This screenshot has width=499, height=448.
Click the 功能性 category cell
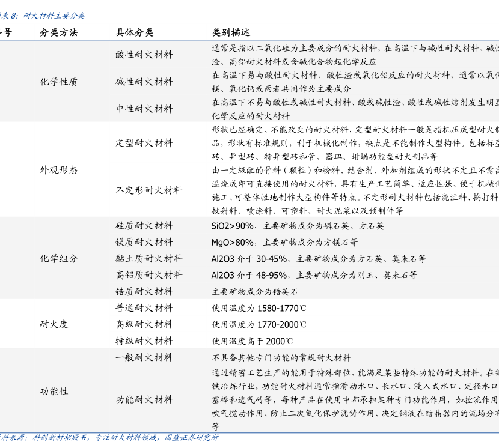(x=54, y=391)
